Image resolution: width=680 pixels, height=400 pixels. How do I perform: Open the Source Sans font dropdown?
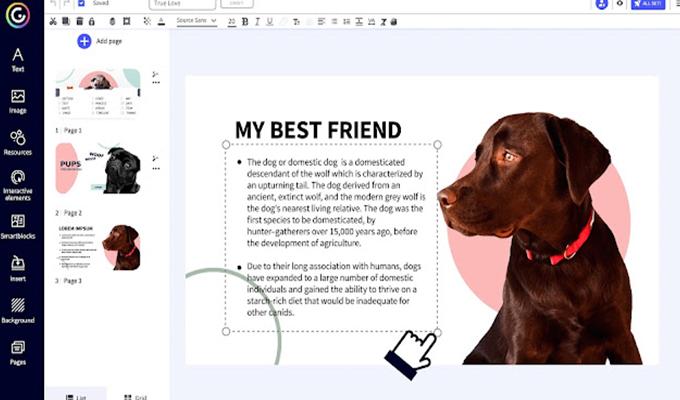196,21
